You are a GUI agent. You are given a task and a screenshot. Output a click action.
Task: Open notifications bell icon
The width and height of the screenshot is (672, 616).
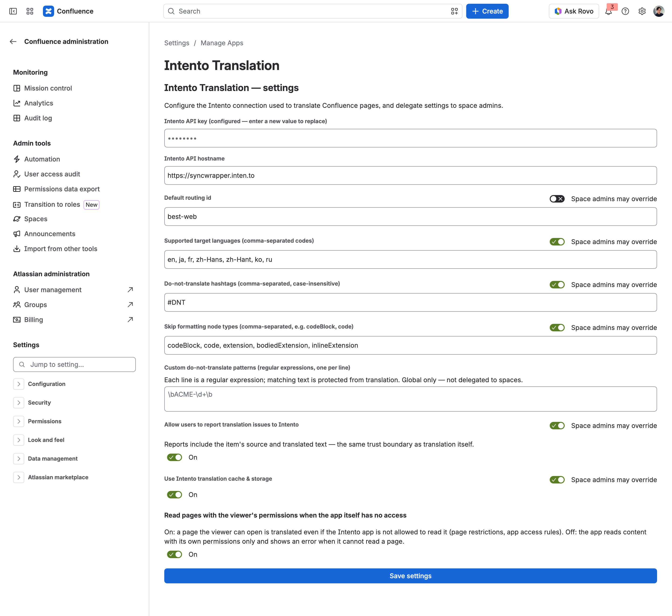[x=609, y=11]
